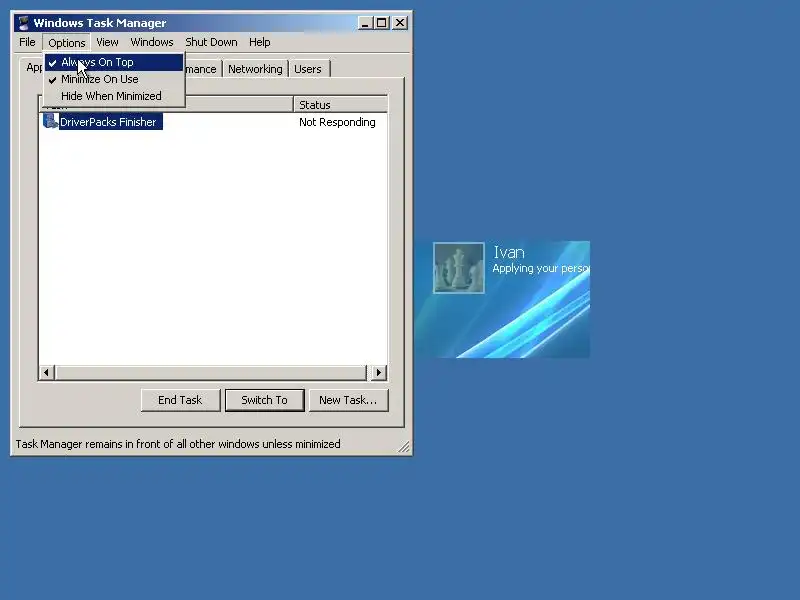Open the Shut Down menu
The image size is (800, 600).
(211, 42)
